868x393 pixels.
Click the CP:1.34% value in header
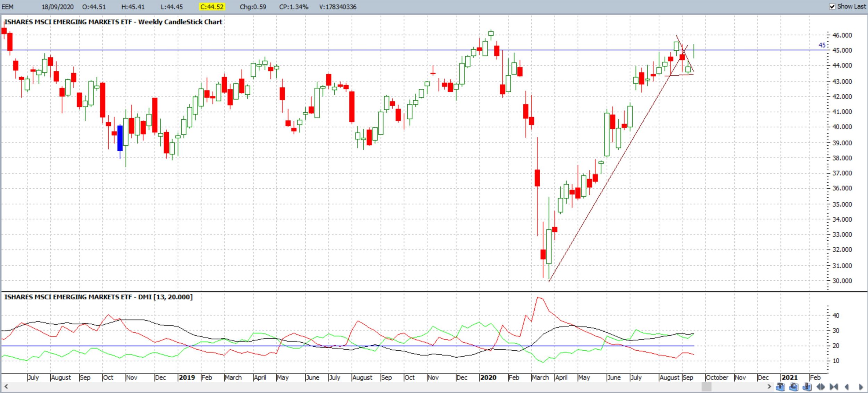(294, 7)
